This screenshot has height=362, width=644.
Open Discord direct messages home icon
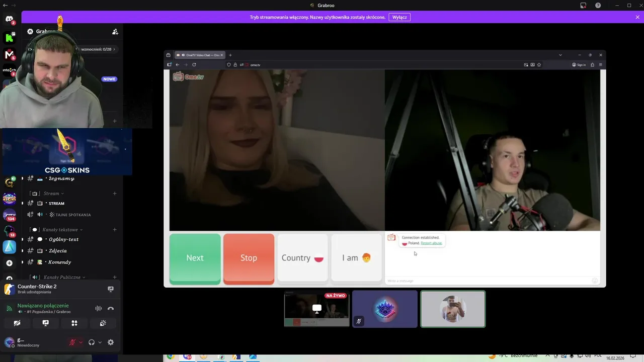point(9,20)
